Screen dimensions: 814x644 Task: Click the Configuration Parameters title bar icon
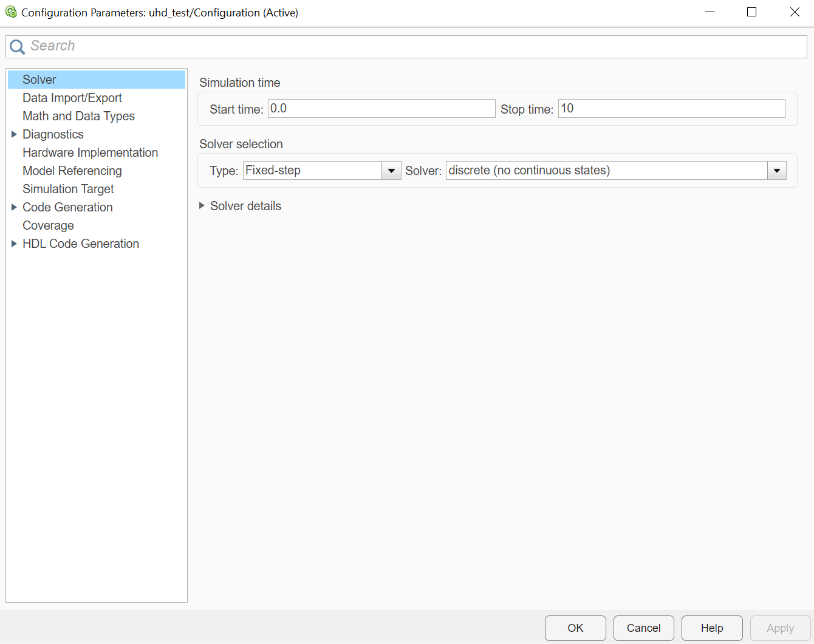click(11, 12)
